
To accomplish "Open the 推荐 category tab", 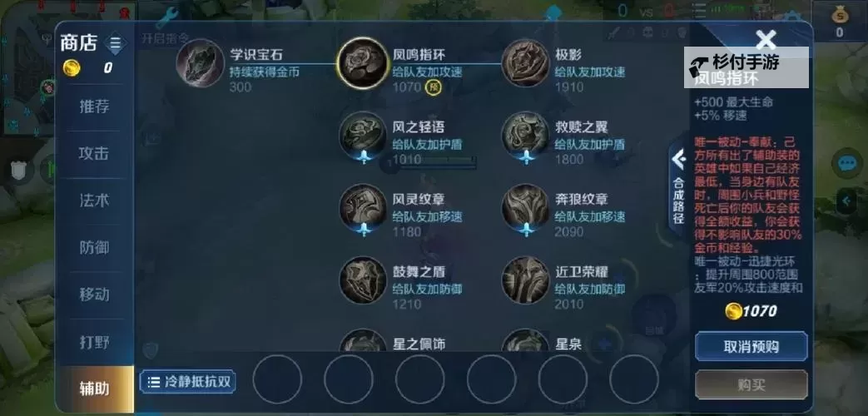I will click(93, 106).
